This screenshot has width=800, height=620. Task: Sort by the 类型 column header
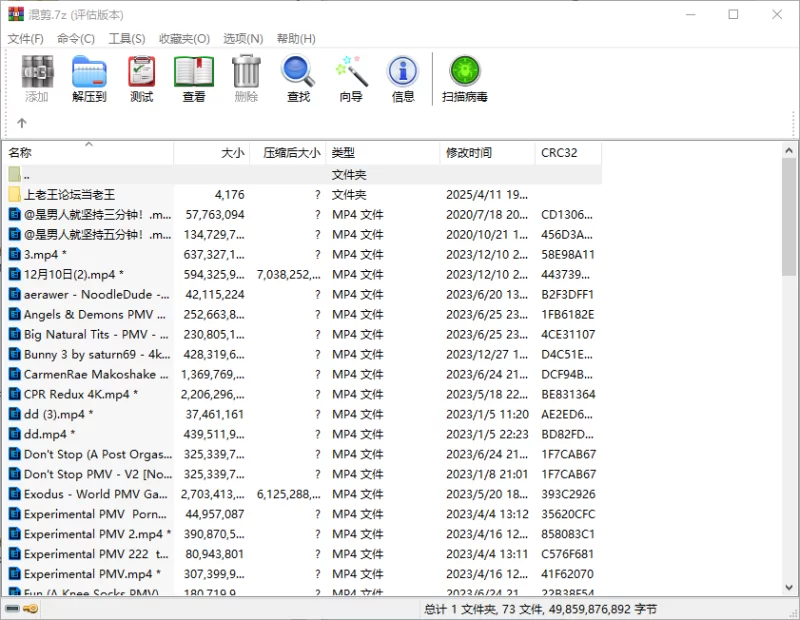[383, 153]
